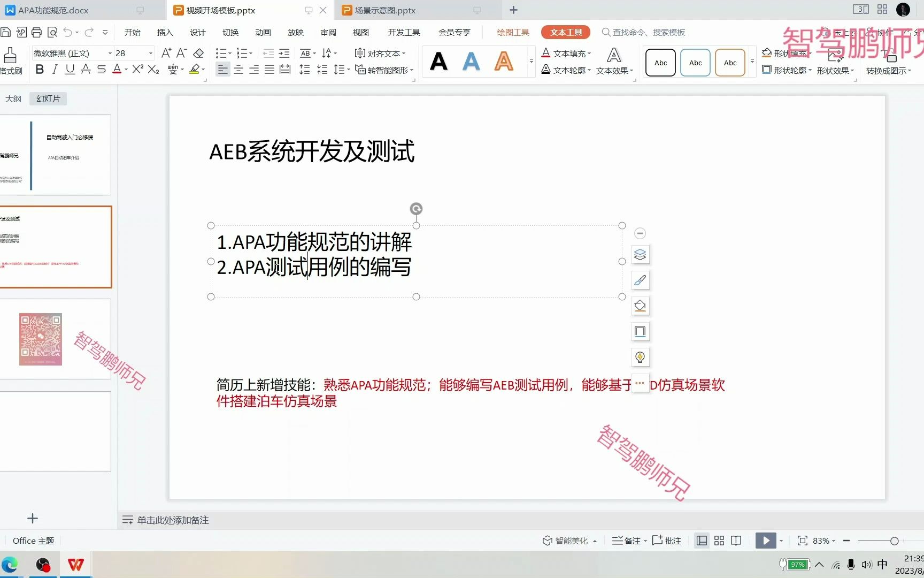This screenshot has height=578, width=924.
Task: Decrease font size with A- icon
Action: tap(182, 53)
